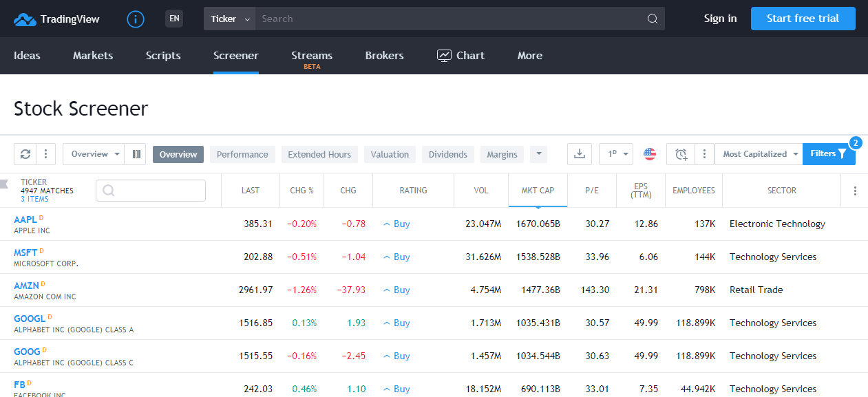Sort by the LAST column
Image resolution: width=868 pixels, height=397 pixels.
pyautogui.click(x=251, y=191)
